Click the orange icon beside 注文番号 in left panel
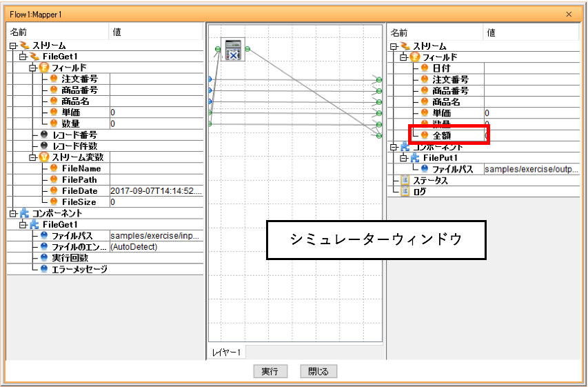Viewport: 588px width, 387px height. [x=54, y=79]
